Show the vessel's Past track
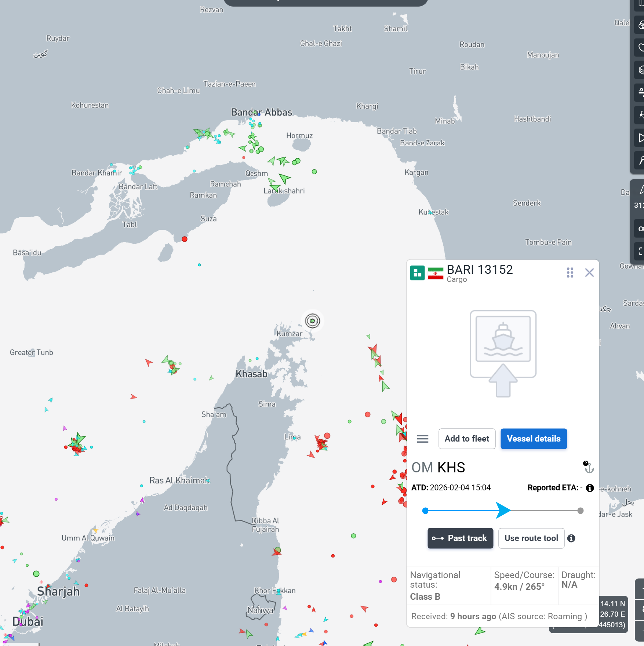 (460, 538)
